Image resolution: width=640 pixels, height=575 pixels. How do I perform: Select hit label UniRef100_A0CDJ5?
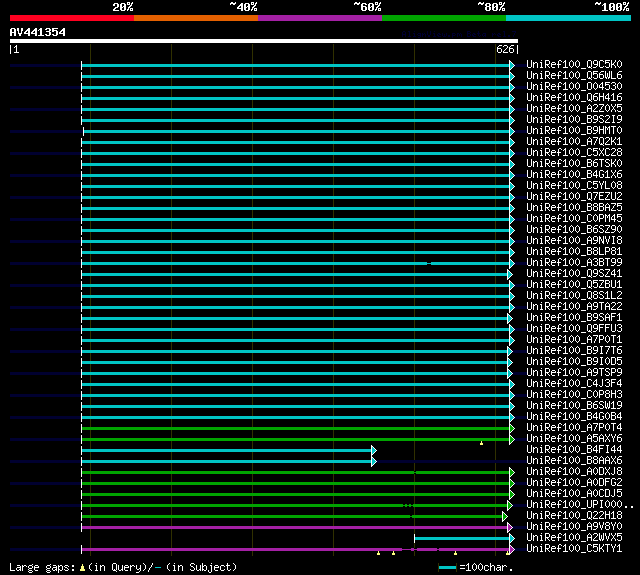574,494
